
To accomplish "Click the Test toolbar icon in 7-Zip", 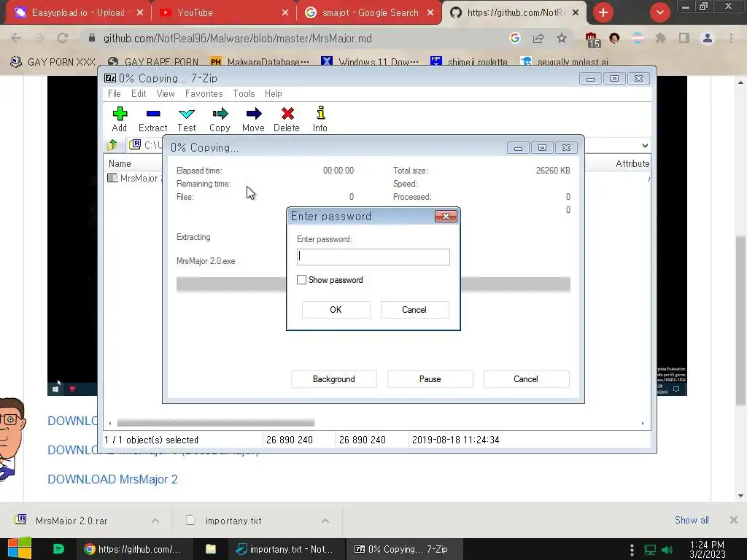I will 186,119.
